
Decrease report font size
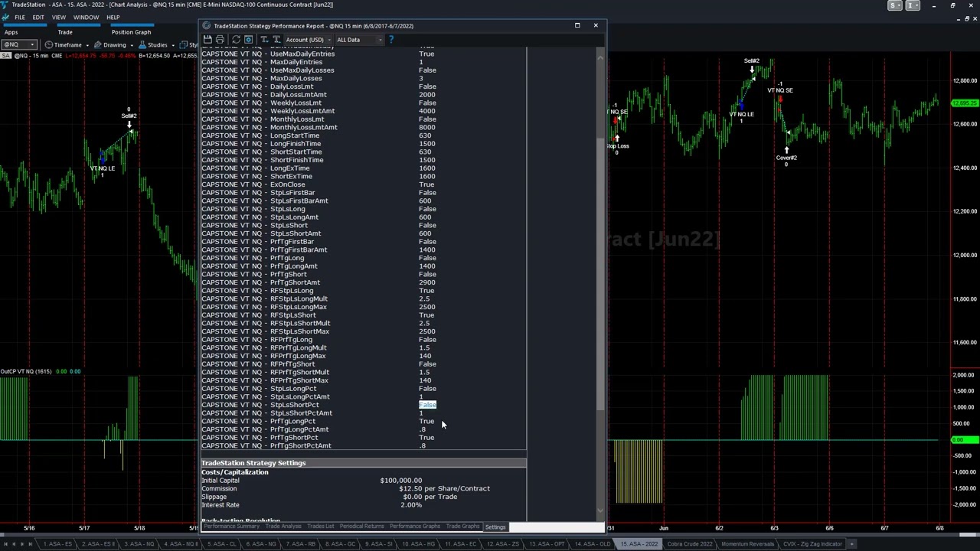click(x=264, y=40)
